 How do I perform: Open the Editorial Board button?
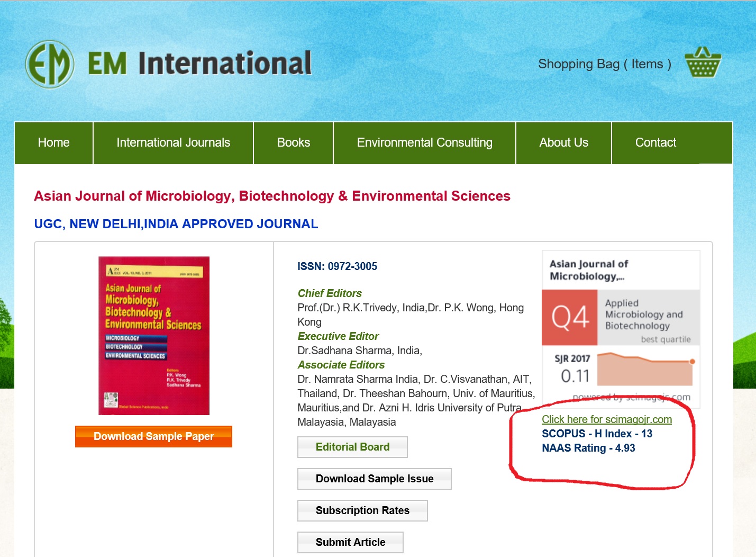coord(352,447)
